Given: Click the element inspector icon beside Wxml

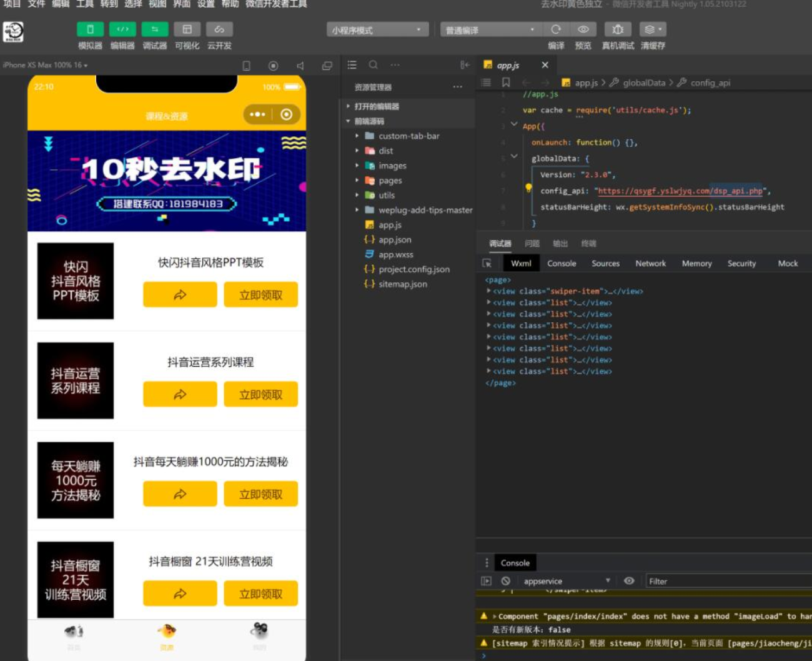Looking at the screenshot, I should click(x=487, y=264).
